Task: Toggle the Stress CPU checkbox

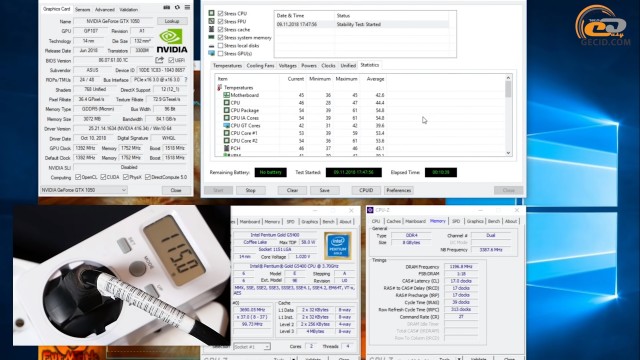Action: point(220,13)
